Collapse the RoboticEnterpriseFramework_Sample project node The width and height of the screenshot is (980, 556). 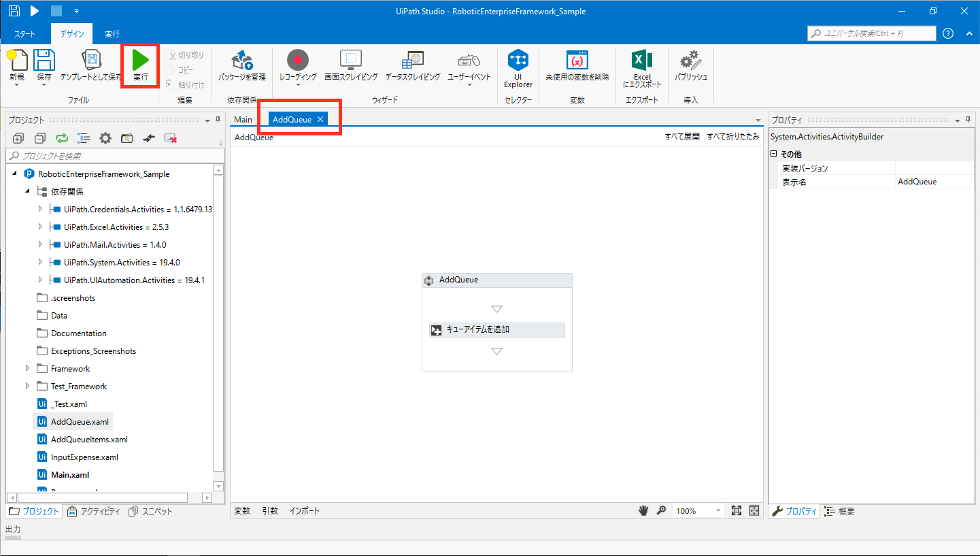pyautogui.click(x=15, y=174)
